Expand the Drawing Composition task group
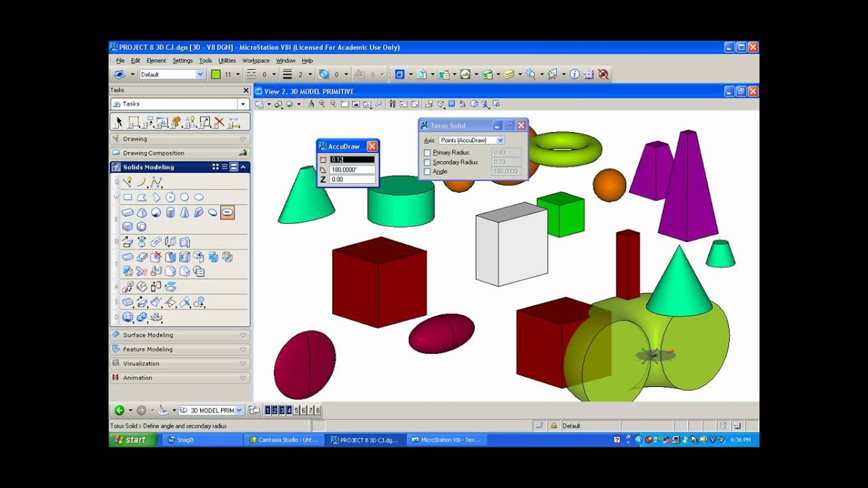The image size is (868, 488). pos(180,152)
